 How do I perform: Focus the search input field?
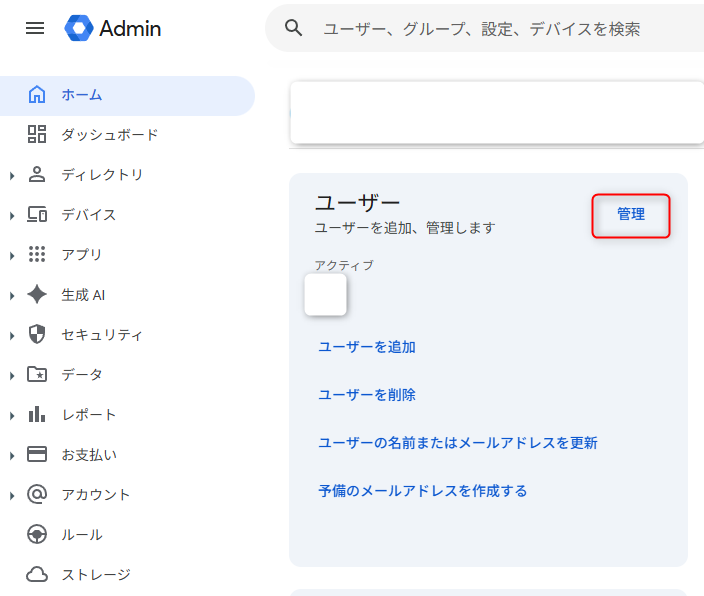point(500,29)
